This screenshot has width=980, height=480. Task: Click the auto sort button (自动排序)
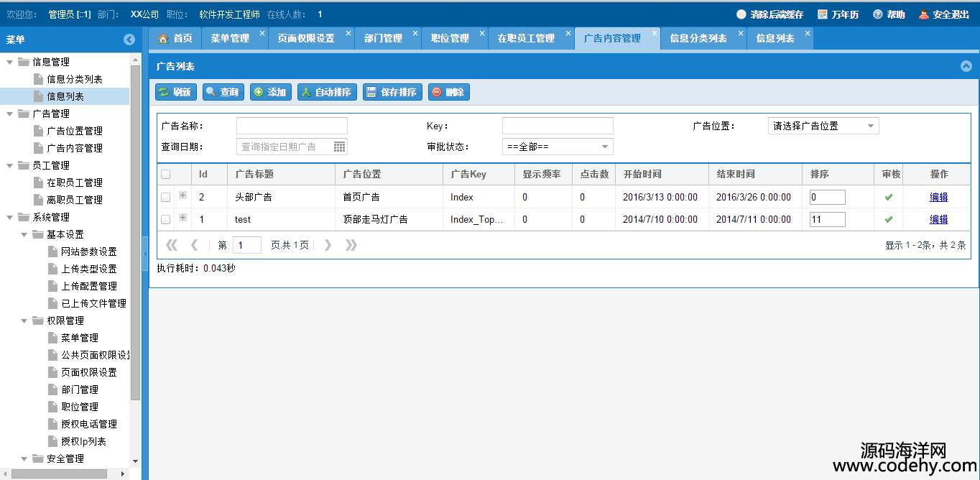326,92
